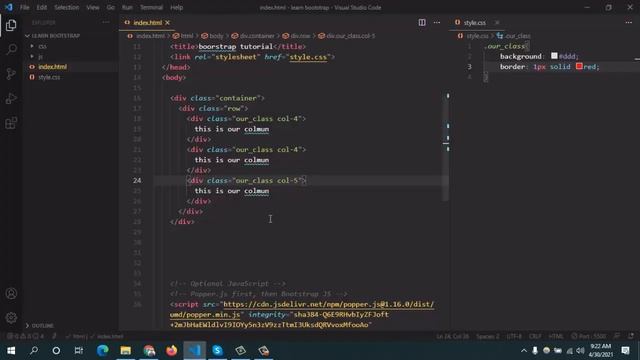
Task: Open the #ddd background color swatch
Action: [554, 56]
